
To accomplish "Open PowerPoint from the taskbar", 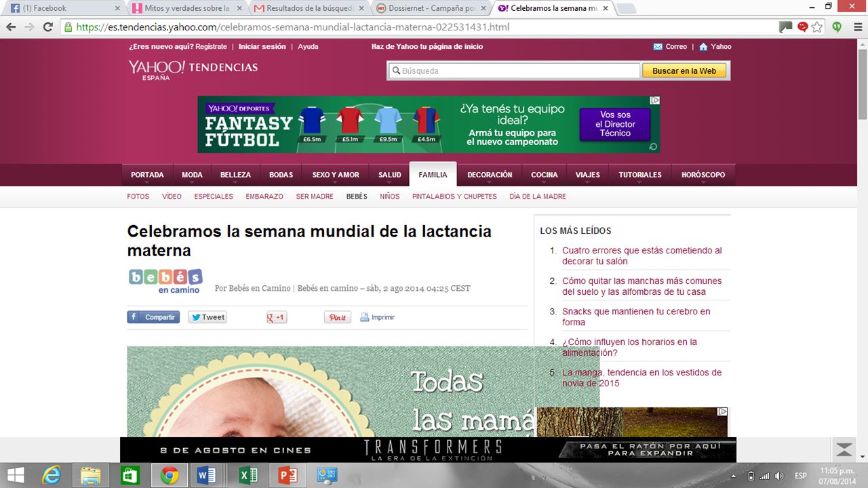I will point(288,475).
